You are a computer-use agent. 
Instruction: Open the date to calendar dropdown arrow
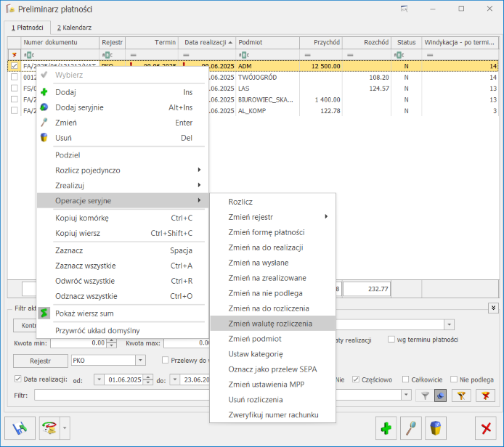[174, 380]
